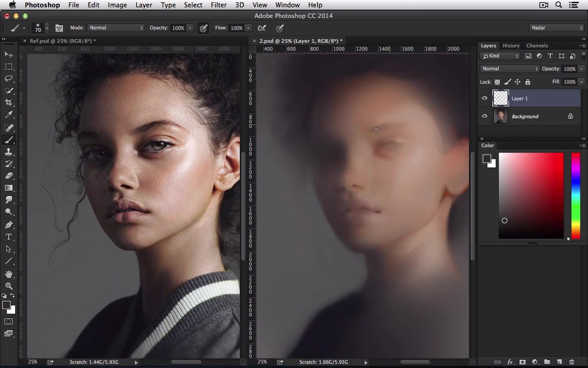Open the Add layer style (fx) menu
Screen dimensions: 588x368
[510, 362]
